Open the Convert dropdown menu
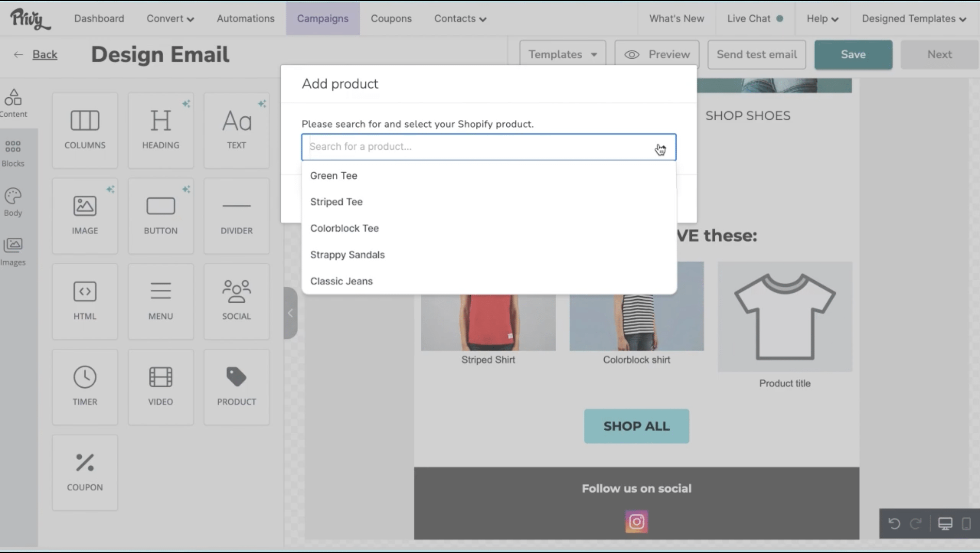 point(170,19)
